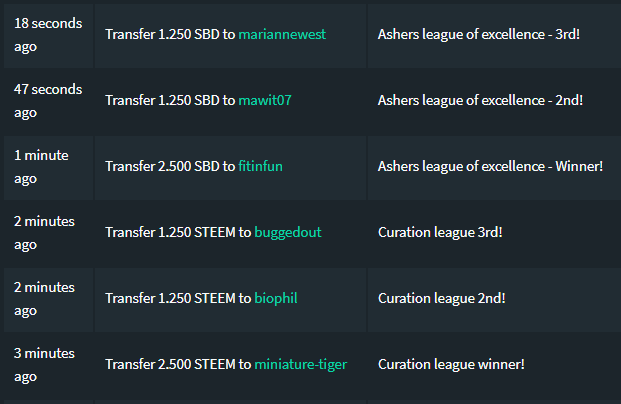The image size is (621, 404).
Task: Select the "Transfer 1.250 STEEM to" text beside biophil
Action: coord(178,298)
